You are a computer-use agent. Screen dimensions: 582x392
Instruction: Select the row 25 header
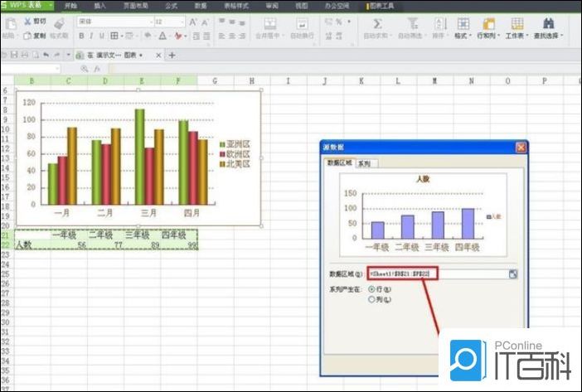click(6, 274)
